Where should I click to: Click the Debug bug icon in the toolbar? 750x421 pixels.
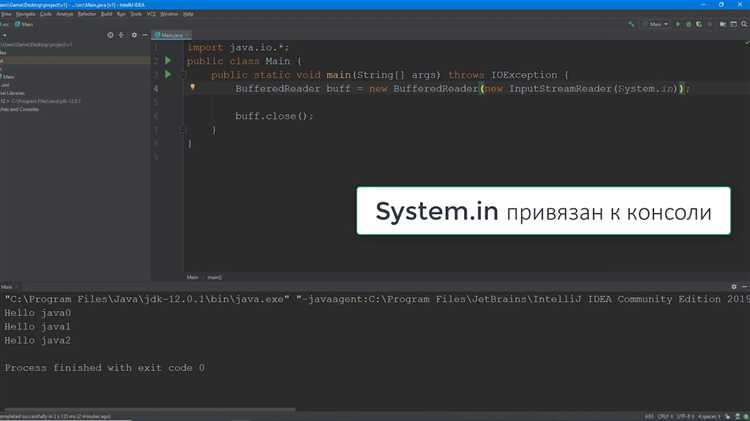688,24
